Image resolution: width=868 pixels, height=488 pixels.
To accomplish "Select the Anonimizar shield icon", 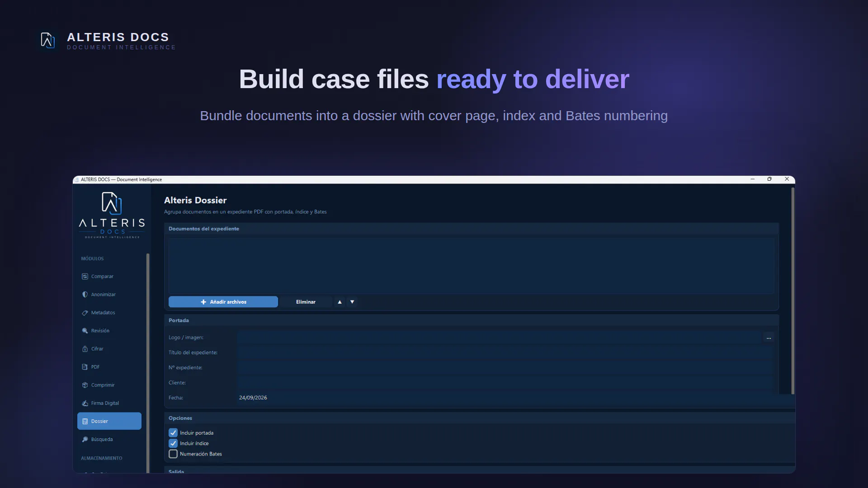I will click(x=85, y=295).
